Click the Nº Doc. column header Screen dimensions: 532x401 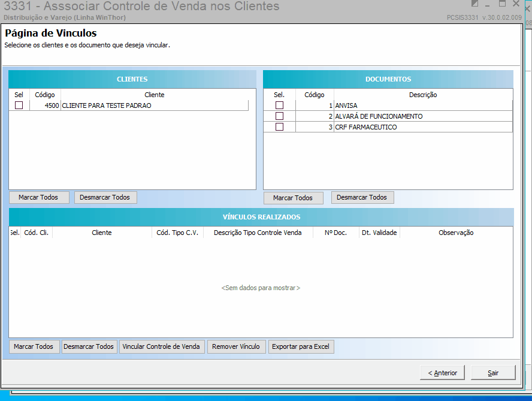coord(336,233)
